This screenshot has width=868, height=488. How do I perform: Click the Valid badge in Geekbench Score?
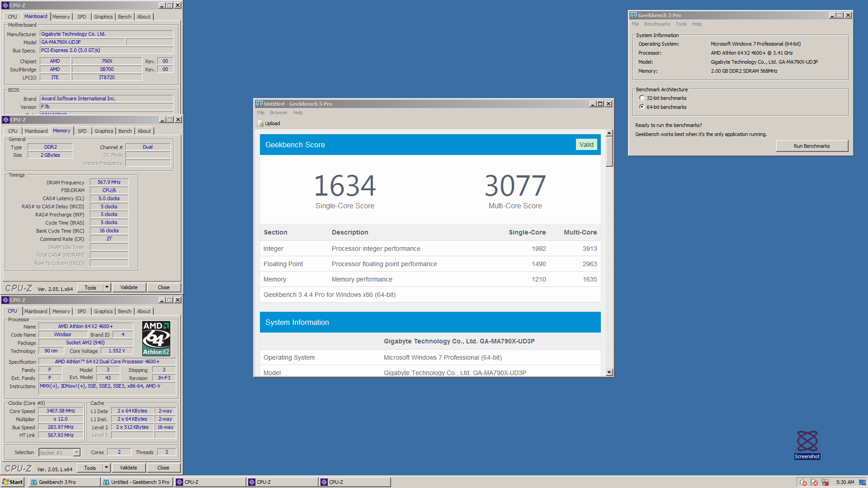[586, 145]
